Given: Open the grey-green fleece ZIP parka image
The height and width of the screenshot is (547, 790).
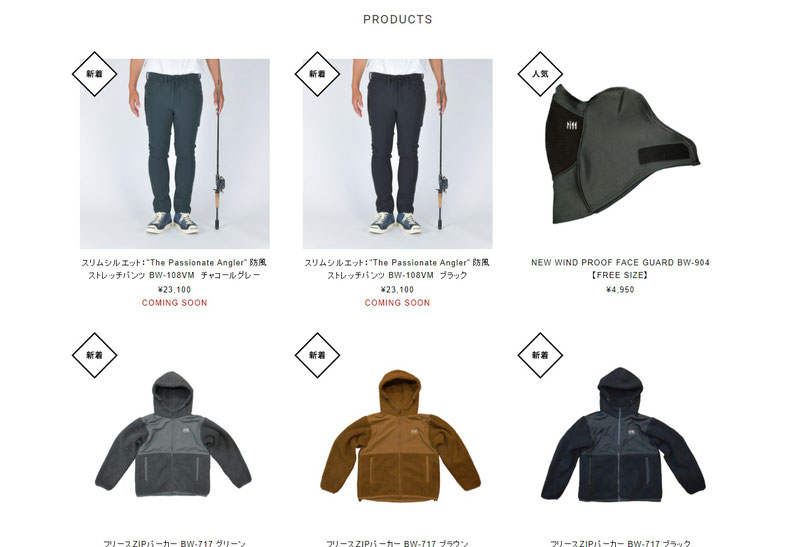Looking at the screenshot, I should pos(175,435).
